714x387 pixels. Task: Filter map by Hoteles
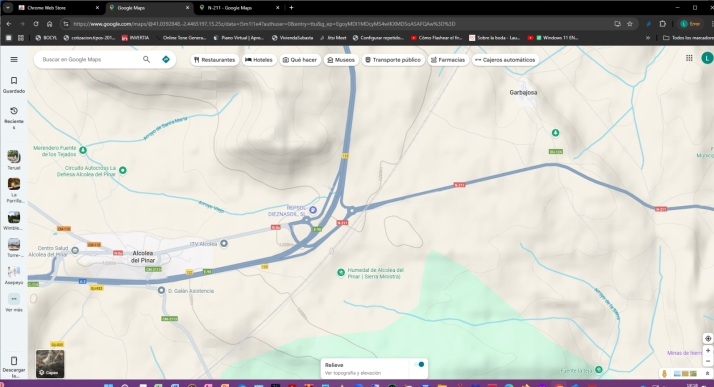coord(259,60)
